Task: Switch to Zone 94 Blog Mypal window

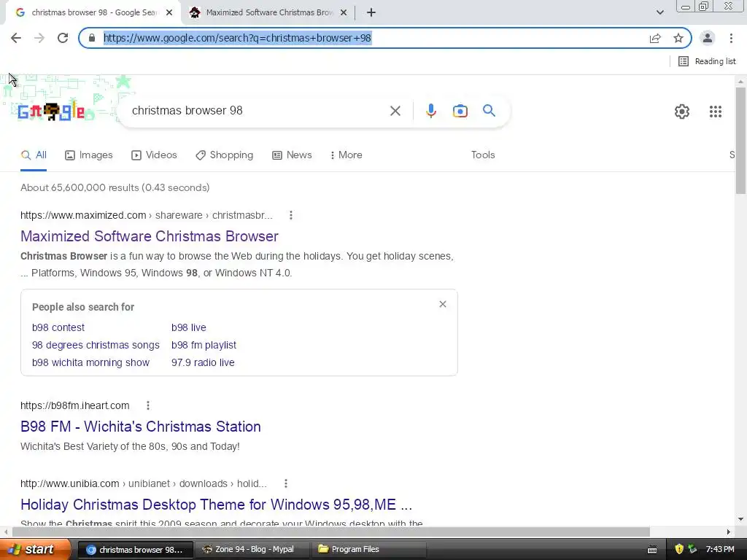Action: pos(252,550)
